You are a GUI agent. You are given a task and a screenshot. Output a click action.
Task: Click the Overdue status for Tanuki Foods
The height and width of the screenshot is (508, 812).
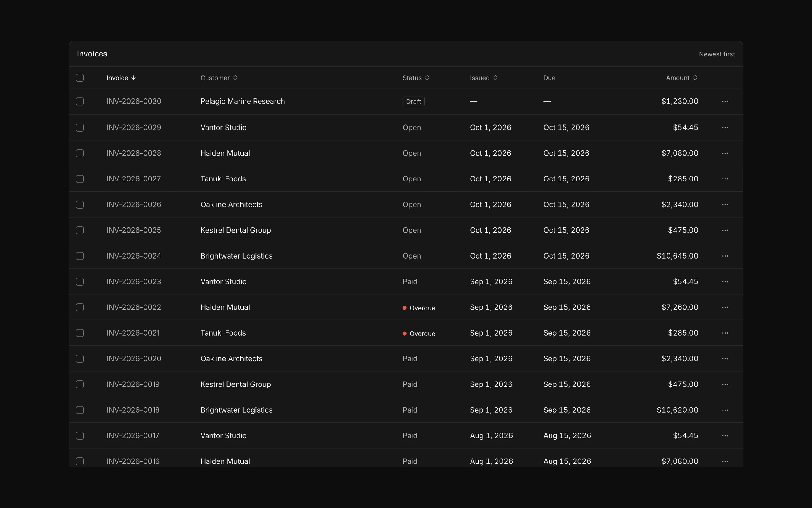(x=419, y=334)
